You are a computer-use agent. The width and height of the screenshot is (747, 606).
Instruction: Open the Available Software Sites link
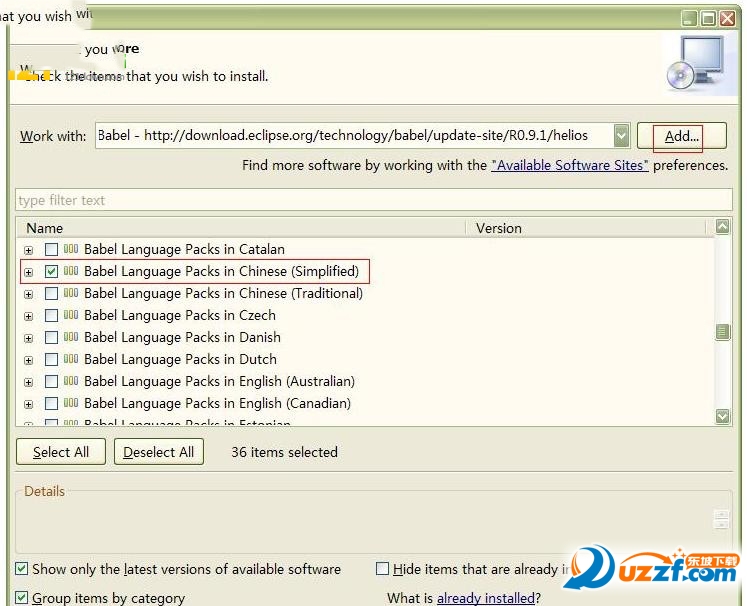(x=570, y=165)
